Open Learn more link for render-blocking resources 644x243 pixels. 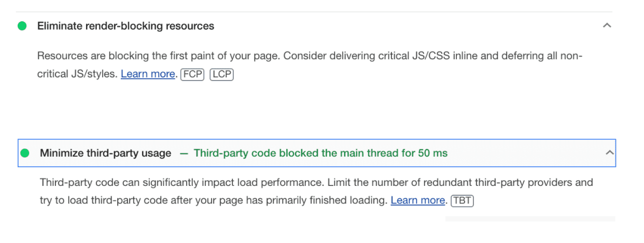click(148, 74)
